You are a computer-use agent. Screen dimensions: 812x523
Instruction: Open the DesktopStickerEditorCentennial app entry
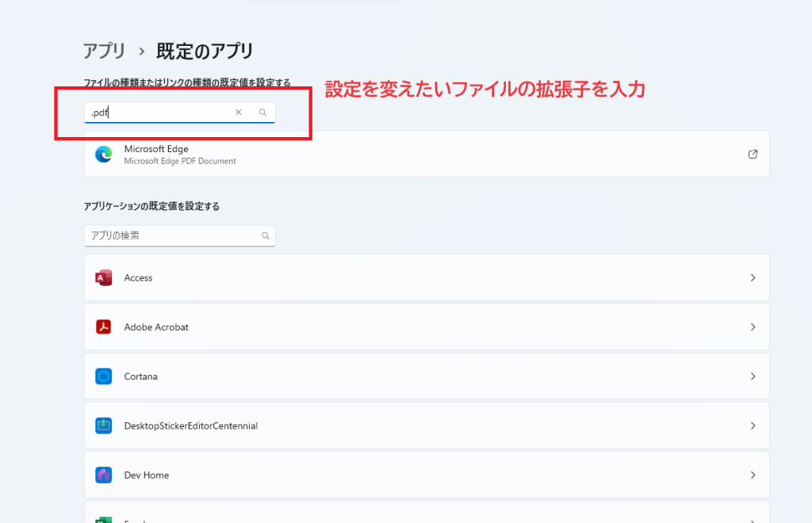tap(427, 426)
